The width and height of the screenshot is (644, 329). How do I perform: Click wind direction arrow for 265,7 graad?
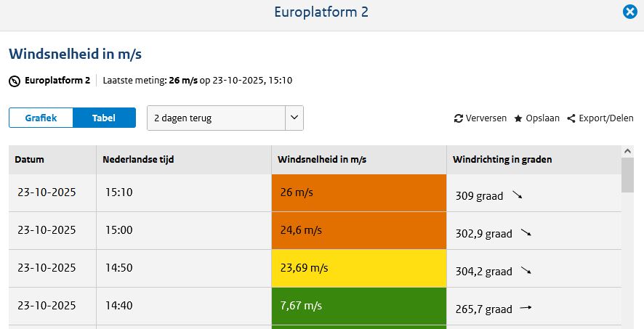coord(526,308)
